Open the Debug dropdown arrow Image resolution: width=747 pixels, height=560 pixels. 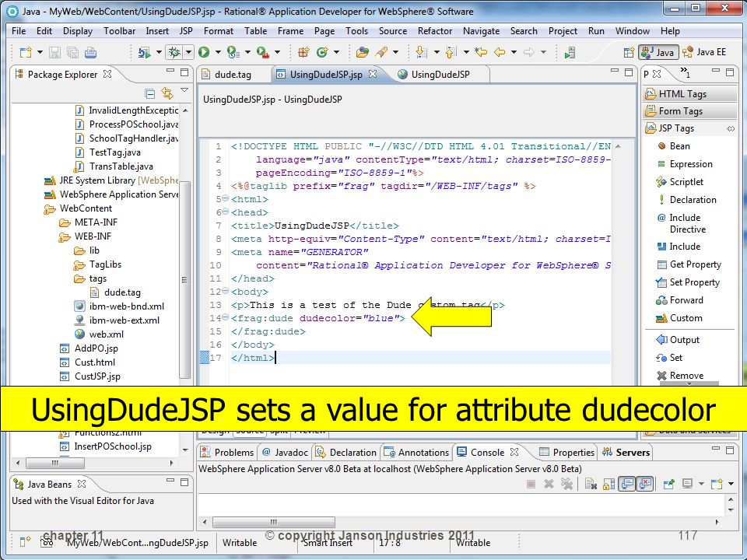pos(188,52)
